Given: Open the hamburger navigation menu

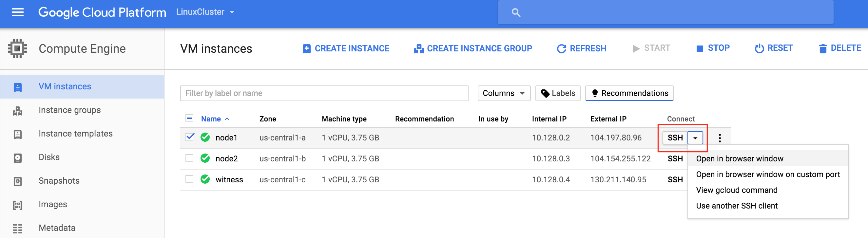Looking at the screenshot, I should (17, 12).
